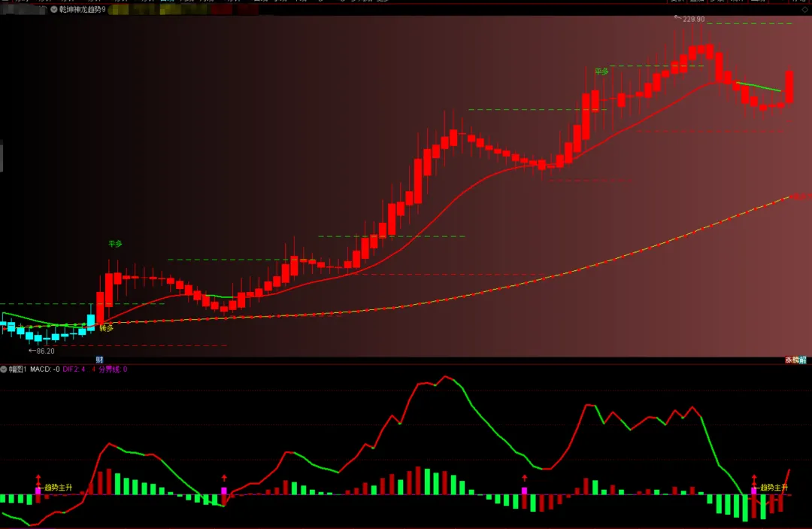This screenshot has width=812, height=529.
Task: Select the 229.90 high price label
Action: [693, 19]
